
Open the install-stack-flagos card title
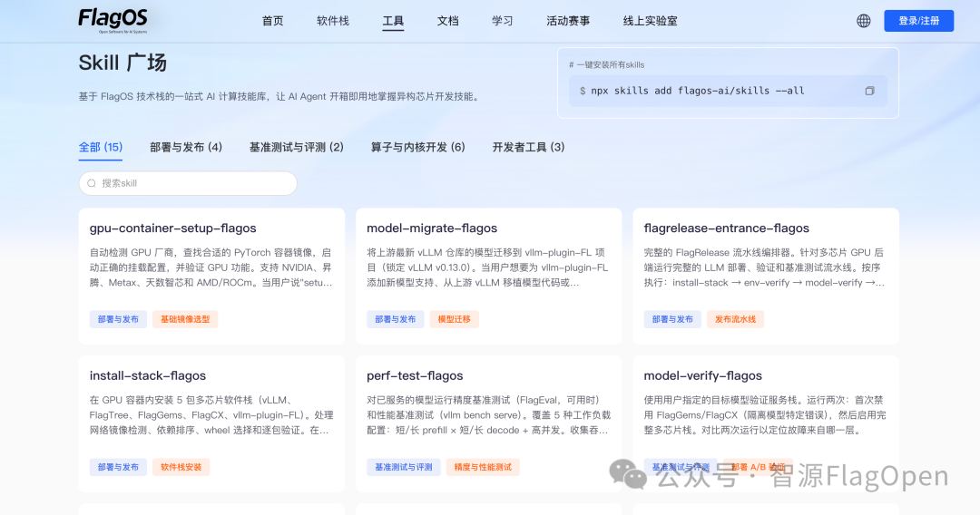coord(148,375)
